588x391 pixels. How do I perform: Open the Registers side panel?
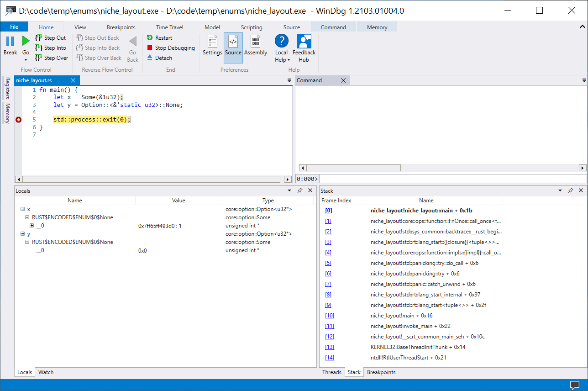pos(7,88)
